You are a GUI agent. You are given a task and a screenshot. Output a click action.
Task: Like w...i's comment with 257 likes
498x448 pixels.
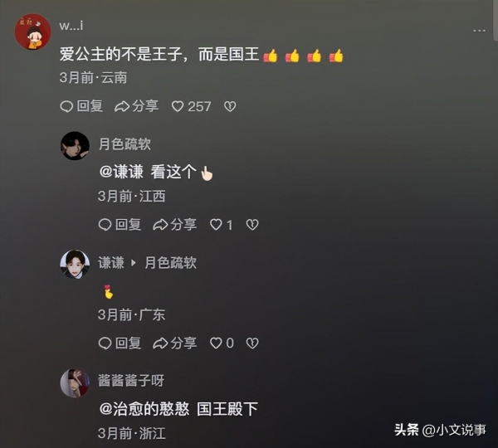(x=191, y=106)
